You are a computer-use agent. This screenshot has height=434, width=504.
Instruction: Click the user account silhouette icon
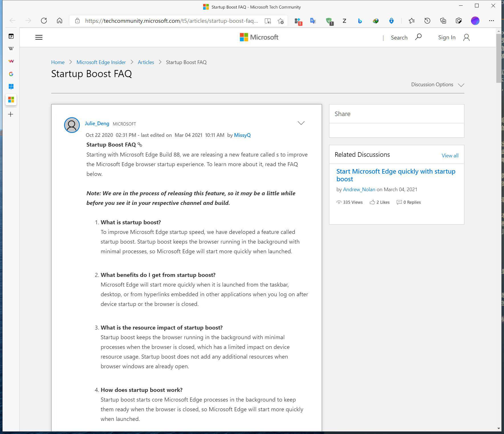[466, 37]
